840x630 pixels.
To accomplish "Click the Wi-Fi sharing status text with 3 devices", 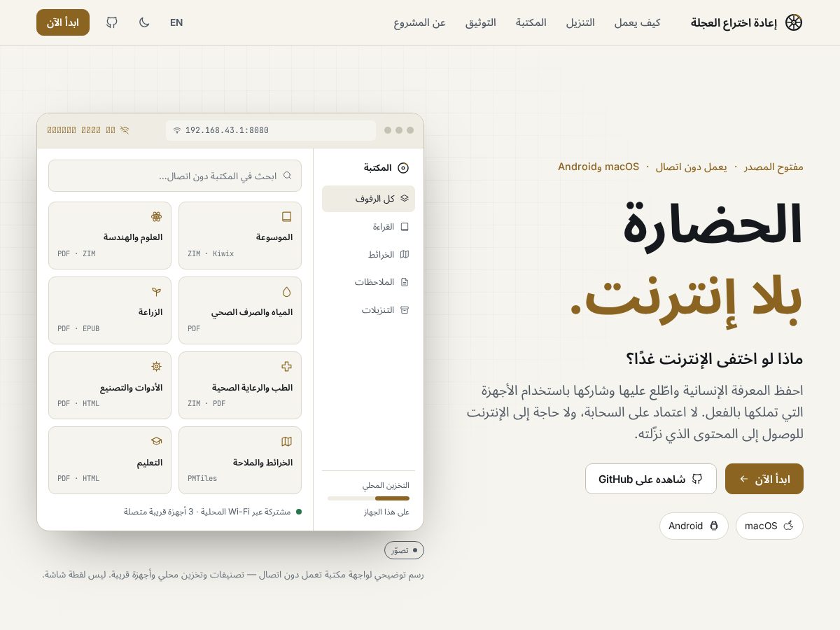I will pos(207,512).
